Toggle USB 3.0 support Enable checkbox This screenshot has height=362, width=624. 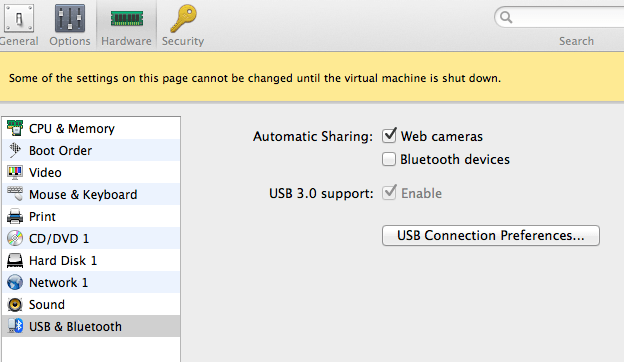(389, 193)
